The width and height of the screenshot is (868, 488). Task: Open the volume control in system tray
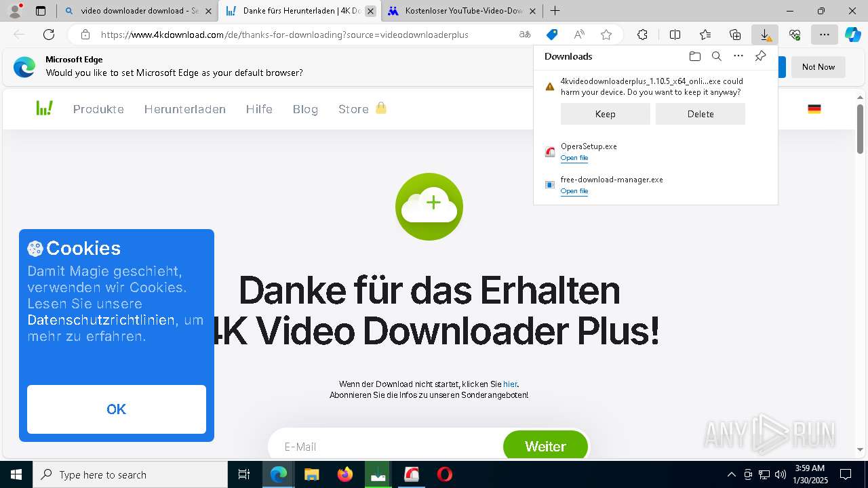coord(781,474)
